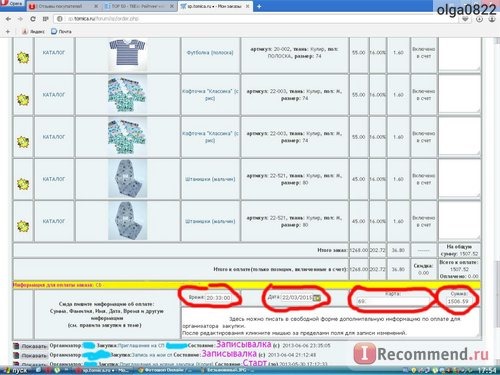This screenshot has width=500, height=375.
Task: Click comment box in Футболка row
Action: [x=459, y=54]
